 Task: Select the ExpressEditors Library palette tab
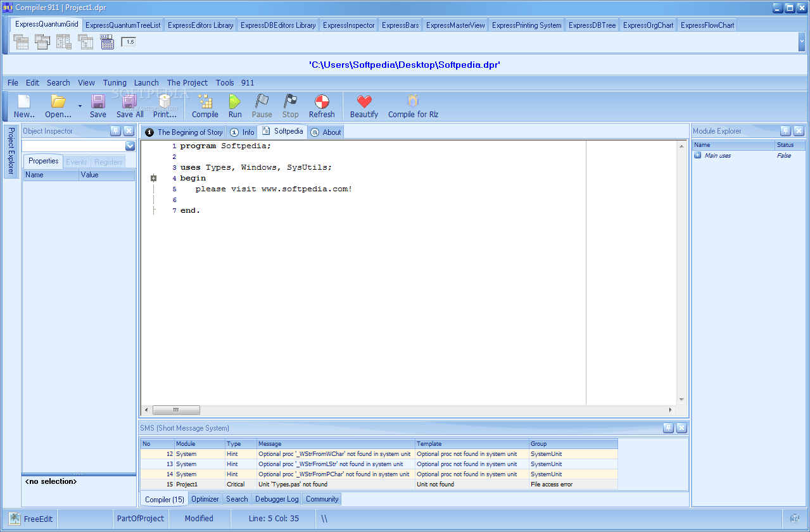tap(201, 25)
